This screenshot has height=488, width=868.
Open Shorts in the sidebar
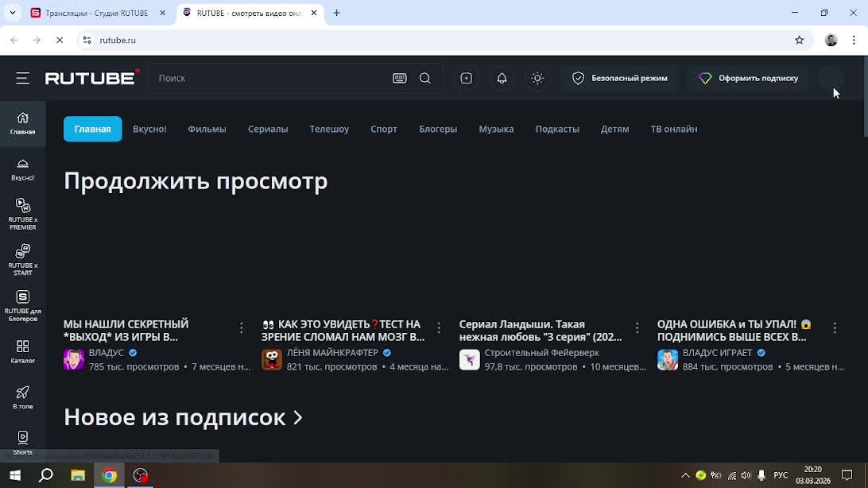pyautogui.click(x=23, y=443)
